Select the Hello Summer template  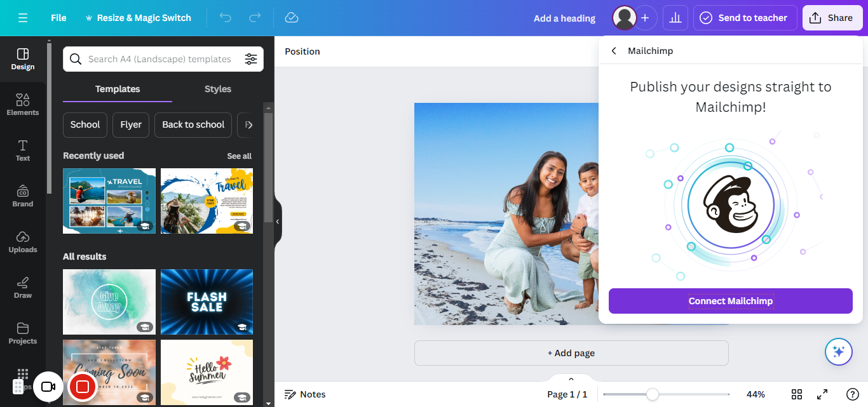tap(207, 372)
